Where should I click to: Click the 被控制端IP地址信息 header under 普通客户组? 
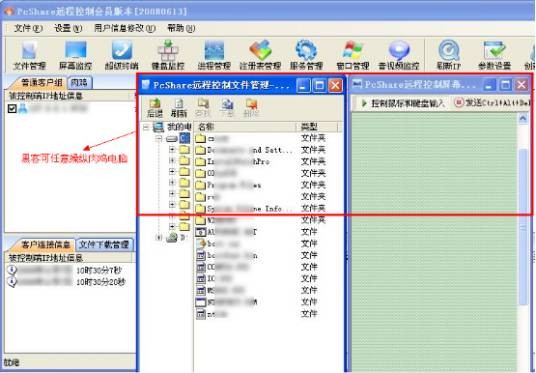pos(68,96)
